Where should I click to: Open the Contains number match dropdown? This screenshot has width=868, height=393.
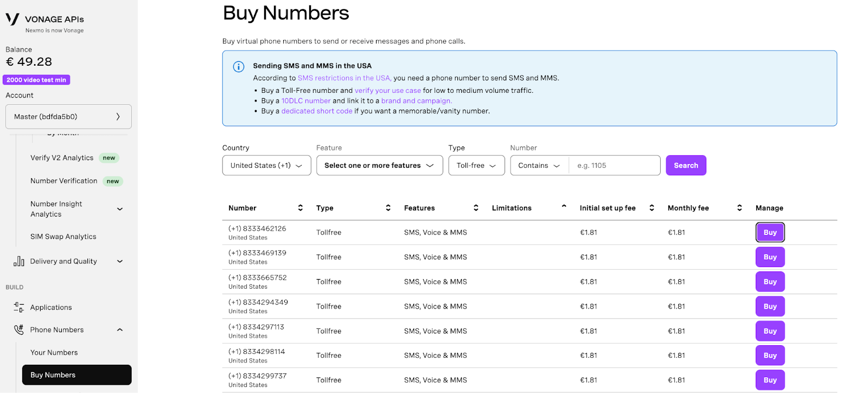[539, 166]
